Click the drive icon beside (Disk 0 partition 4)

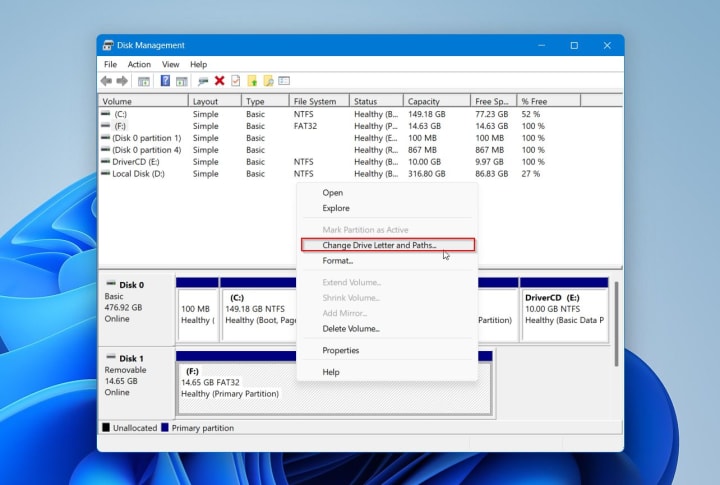coord(106,149)
